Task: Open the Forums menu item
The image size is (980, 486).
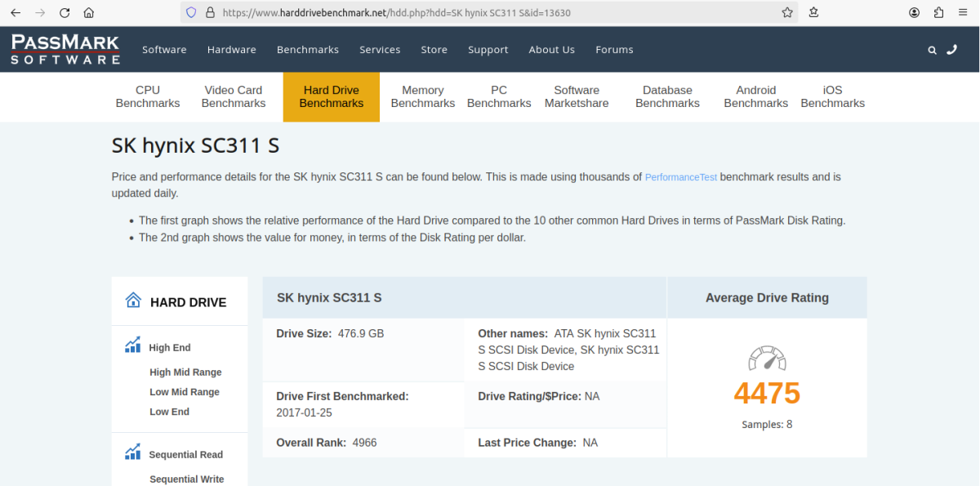Action: (614, 50)
